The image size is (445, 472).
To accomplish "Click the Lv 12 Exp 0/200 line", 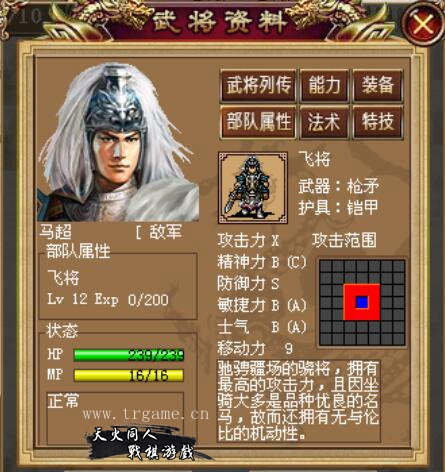I will tap(108, 299).
